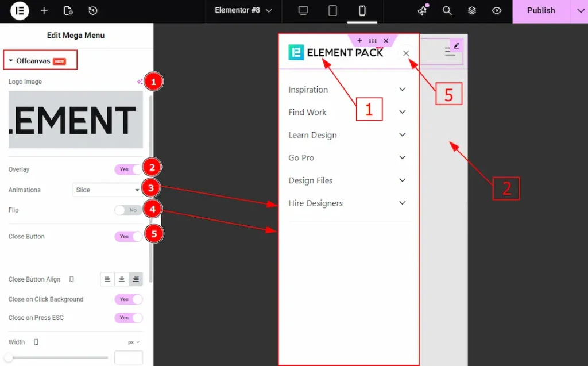
Task: Open the Elementor logo menu
Action: click(20, 10)
